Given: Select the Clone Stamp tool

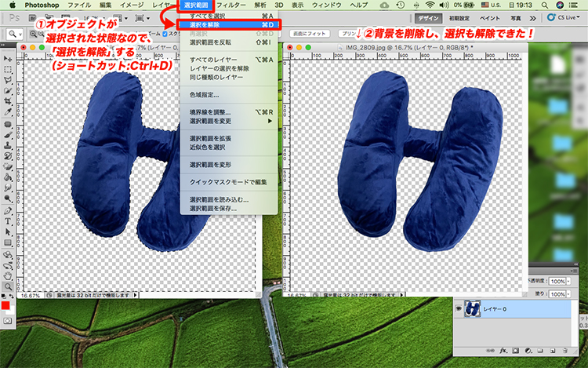Looking at the screenshot, I should point(8,145).
